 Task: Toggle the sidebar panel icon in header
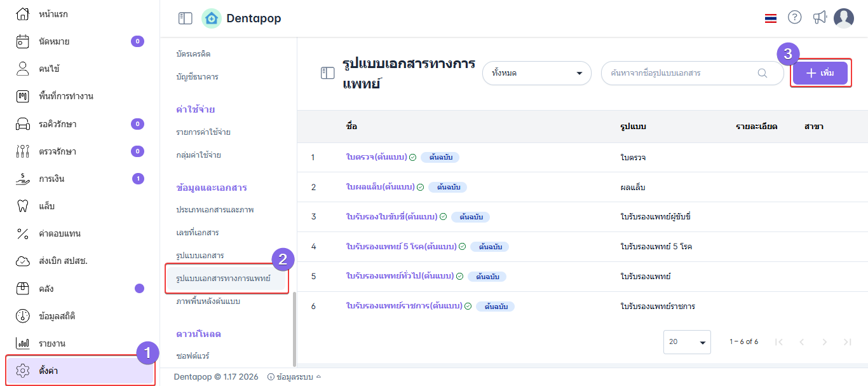coord(185,18)
